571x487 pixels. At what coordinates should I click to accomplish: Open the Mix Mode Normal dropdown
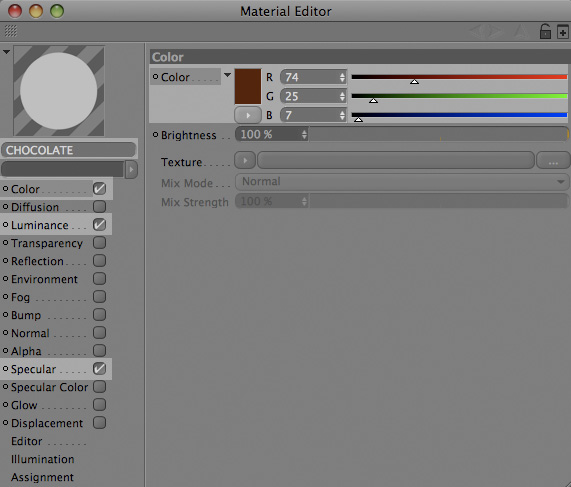point(402,182)
